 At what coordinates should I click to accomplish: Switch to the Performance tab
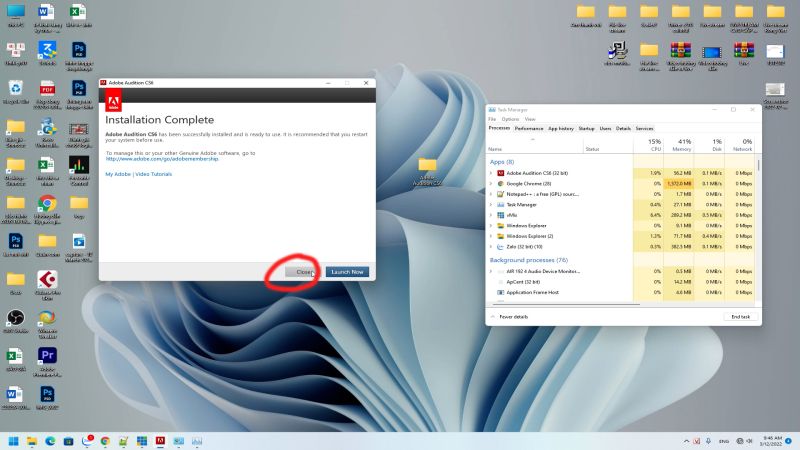click(x=529, y=128)
